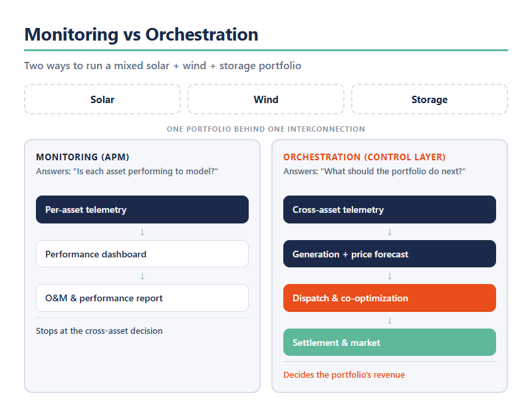The image size is (532, 417).
Task: Click the MONITORING (APM) heading
Action: [82, 157]
